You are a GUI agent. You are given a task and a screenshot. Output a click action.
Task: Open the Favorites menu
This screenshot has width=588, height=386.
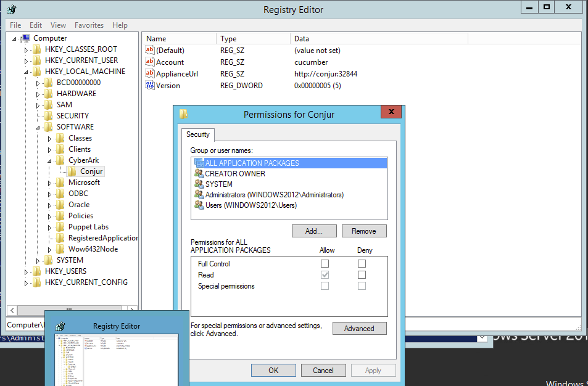click(88, 25)
